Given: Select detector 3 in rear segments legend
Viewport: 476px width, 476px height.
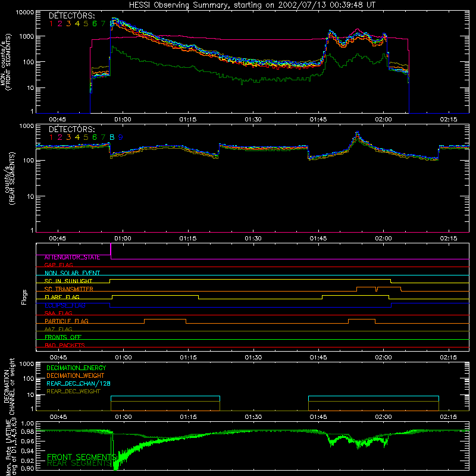Looking at the screenshot, I should click(68, 137).
